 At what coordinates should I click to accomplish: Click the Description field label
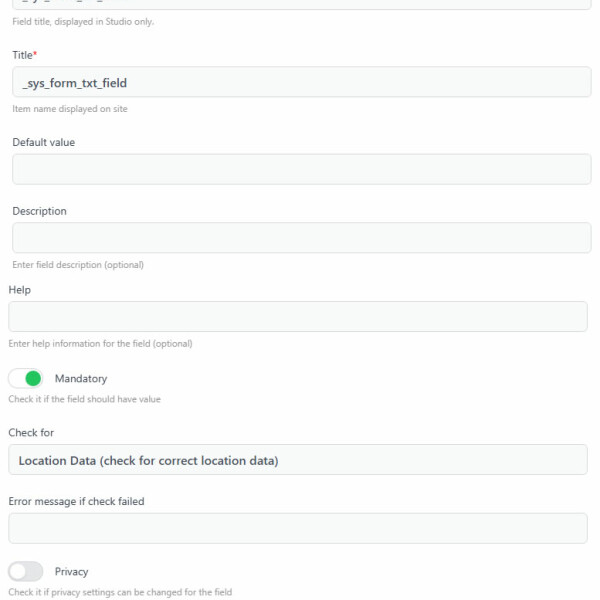(x=39, y=212)
